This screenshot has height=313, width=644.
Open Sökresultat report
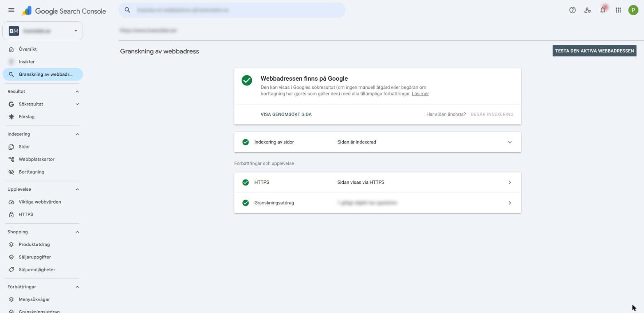point(31,104)
